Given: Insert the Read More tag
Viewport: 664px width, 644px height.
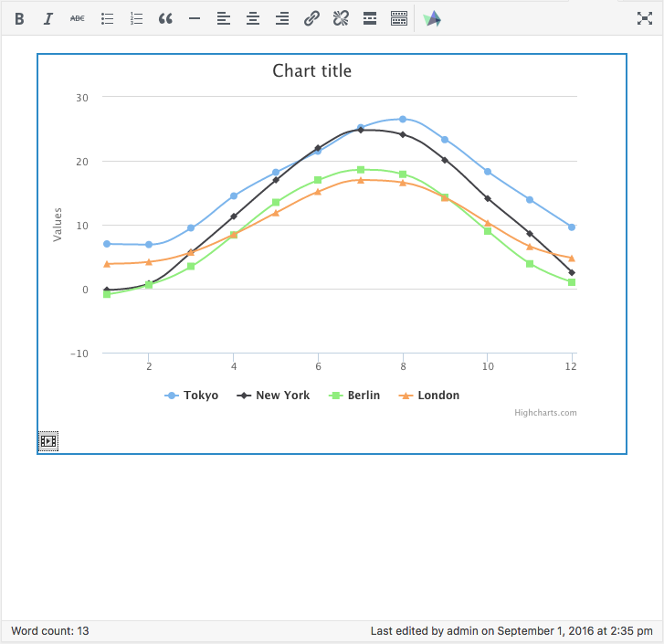Looking at the screenshot, I should [370, 18].
